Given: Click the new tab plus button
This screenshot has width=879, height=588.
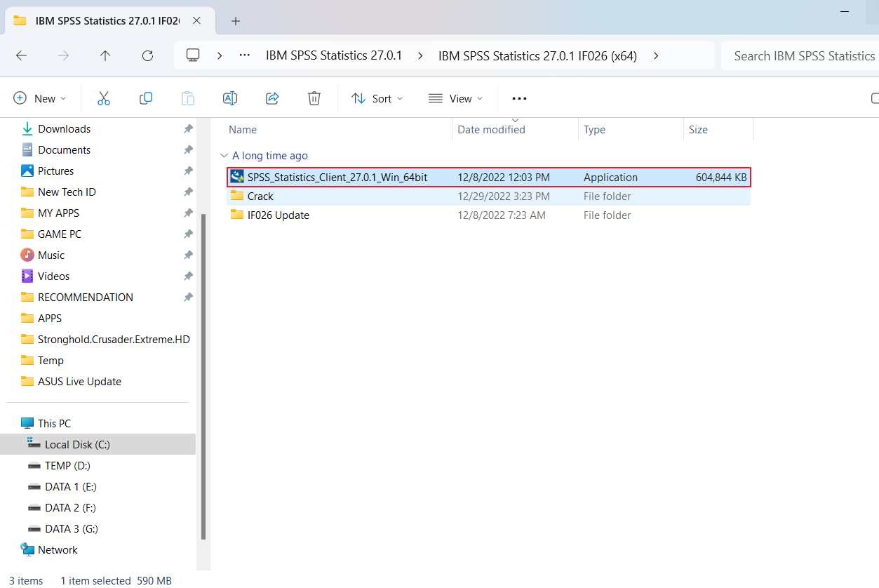Looking at the screenshot, I should [235, 21].
